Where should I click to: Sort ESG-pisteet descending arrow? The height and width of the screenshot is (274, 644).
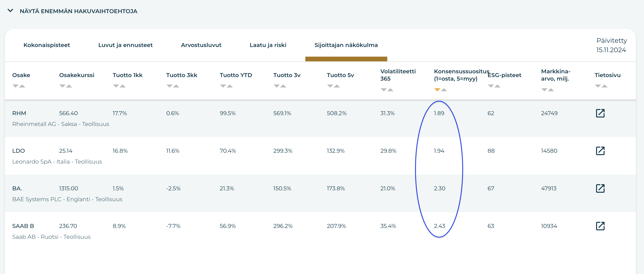click(490, 86)
